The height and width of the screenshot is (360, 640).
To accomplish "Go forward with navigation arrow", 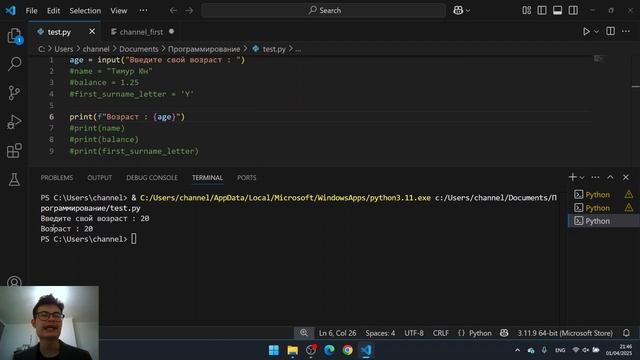I will (189, 10).
